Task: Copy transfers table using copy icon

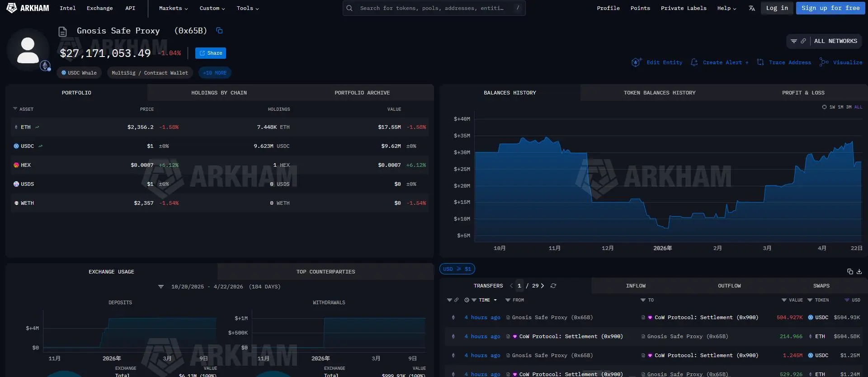Action: tap(849, 271)
